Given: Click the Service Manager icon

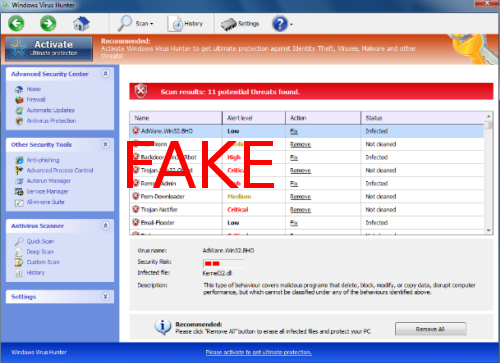Looking at the screenshot, I should 19,192.
